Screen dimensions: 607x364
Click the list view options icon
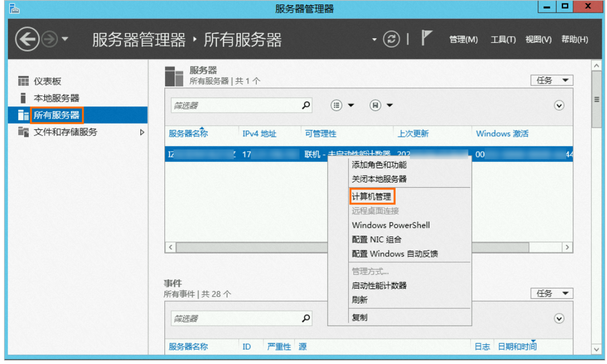tap(337, 105)
